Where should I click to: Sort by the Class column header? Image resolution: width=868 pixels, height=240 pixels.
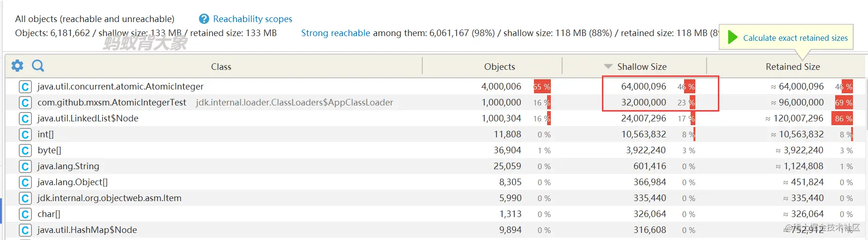[221, 67]
